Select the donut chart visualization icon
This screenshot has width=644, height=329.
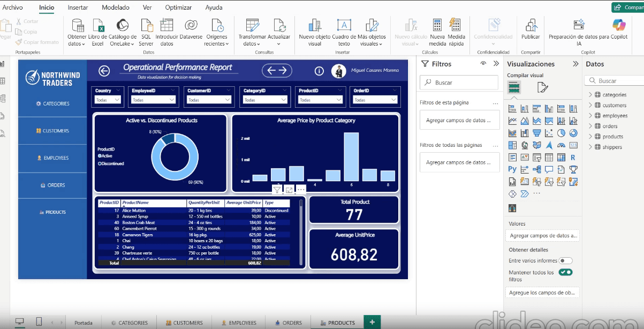coord(574,133)
